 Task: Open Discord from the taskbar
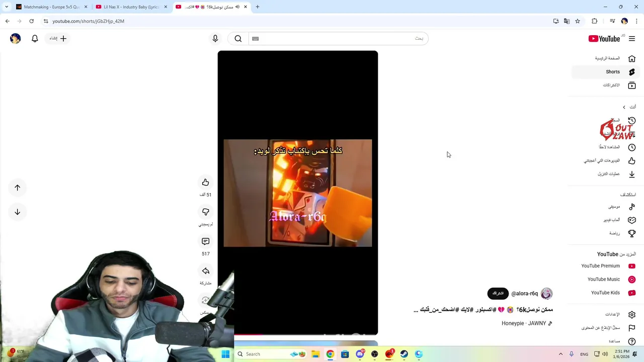tap(360, 354)
